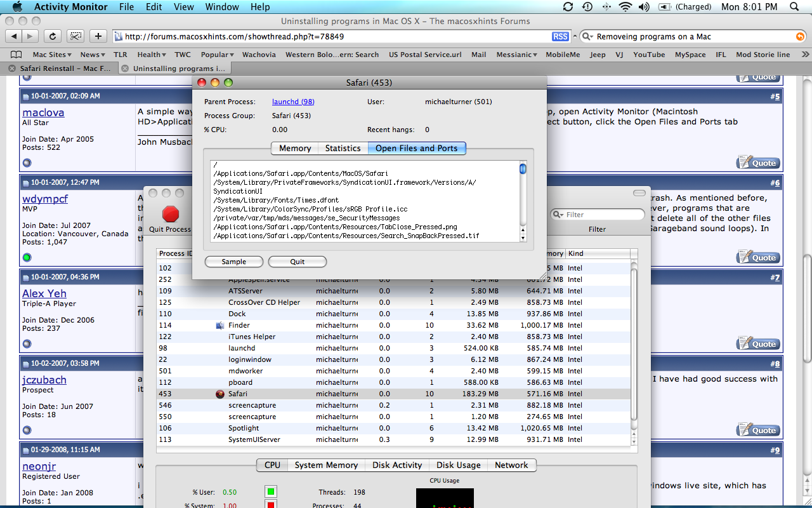Expand the Health bookmarks menu

point(152,55)
